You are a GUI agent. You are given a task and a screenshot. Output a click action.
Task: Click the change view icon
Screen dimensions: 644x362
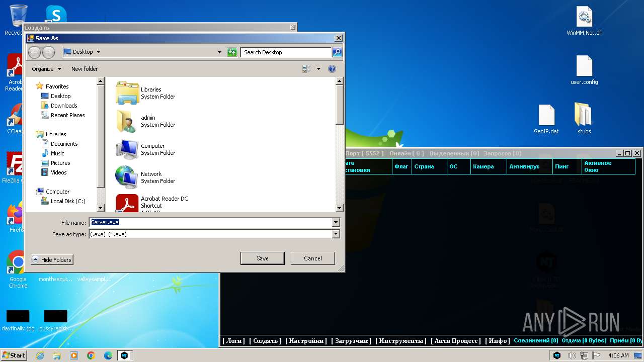(306, 69)
